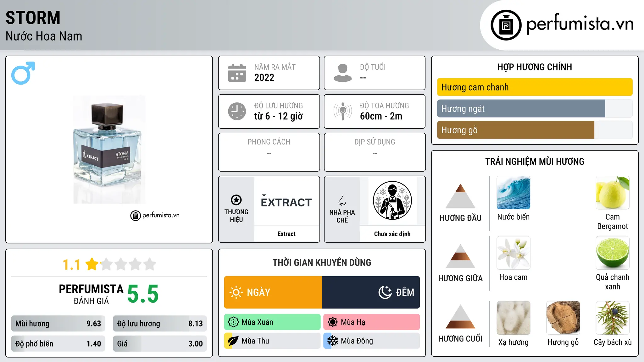Click the Mùi hương 9.63 score bar

click(58, 324)
